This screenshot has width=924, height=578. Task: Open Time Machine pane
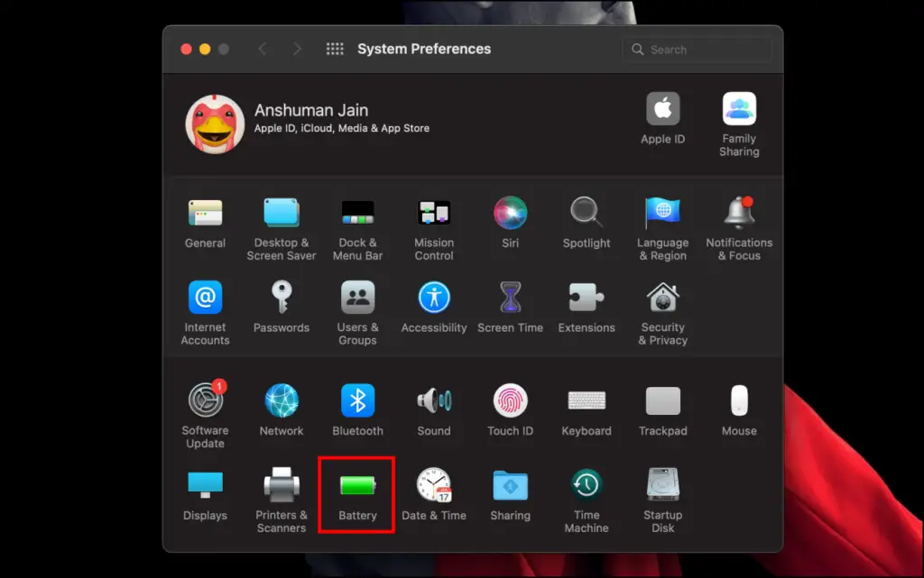coord(587,485)
